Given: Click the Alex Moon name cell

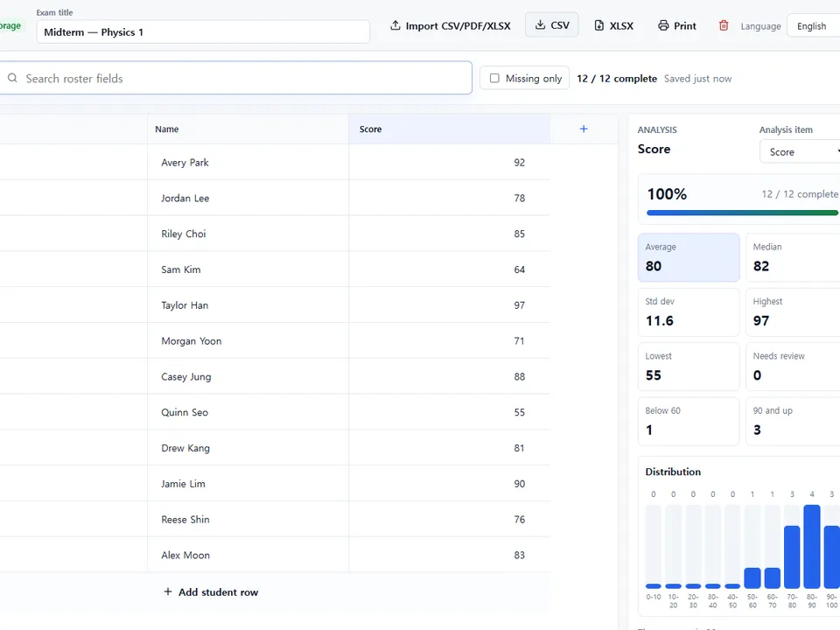Looking at the screenshot, I should (248, 555).
